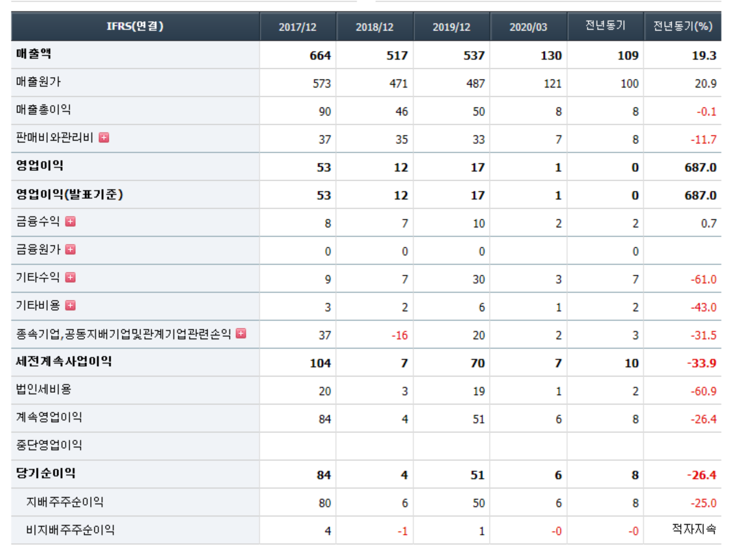Click the red -16 value for 2018/12

(x=400, y=336)
